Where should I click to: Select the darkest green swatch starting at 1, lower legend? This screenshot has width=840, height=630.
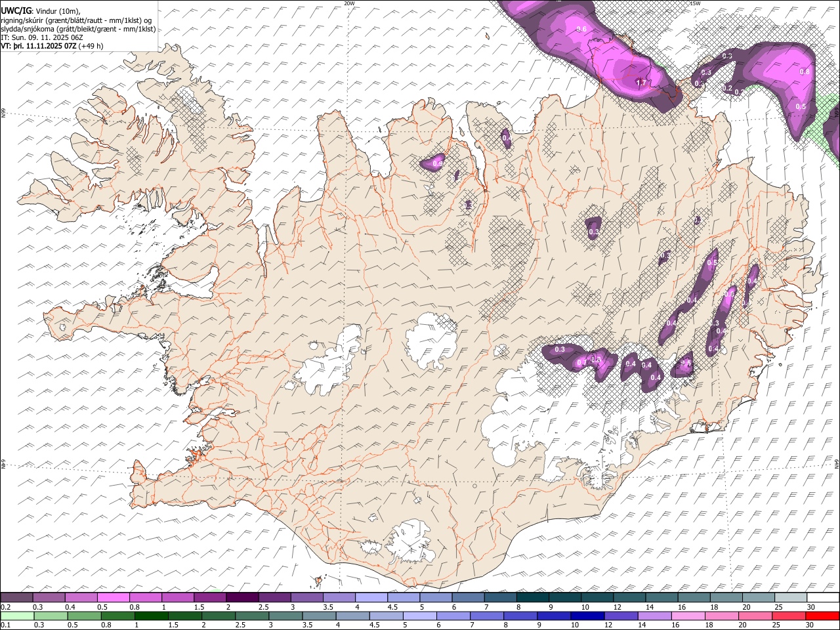[x=152, y=616]
